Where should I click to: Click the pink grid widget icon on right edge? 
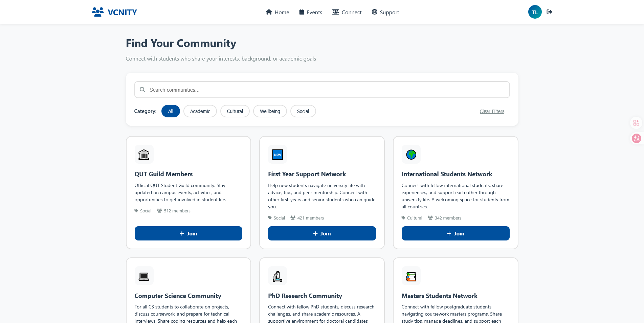[x=636, y=122]
